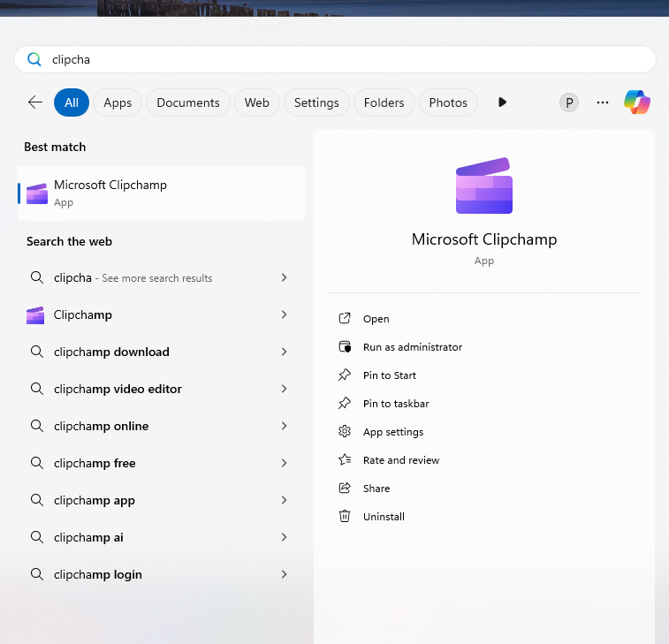Expand the clipchamp online chevron
The image size is (669, 644).
pyautogui.click(x=285, y=426)
